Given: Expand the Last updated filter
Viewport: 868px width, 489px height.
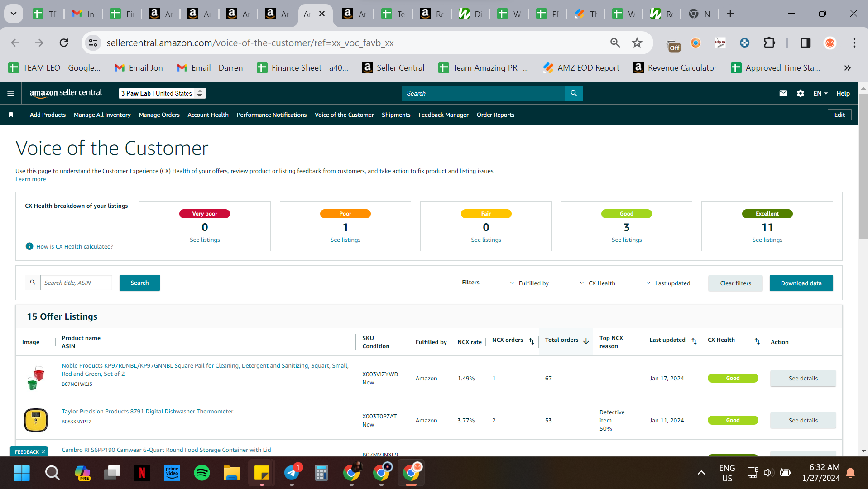Looking at the screenshot, I should pyautogui.click(x=668, y=283).
